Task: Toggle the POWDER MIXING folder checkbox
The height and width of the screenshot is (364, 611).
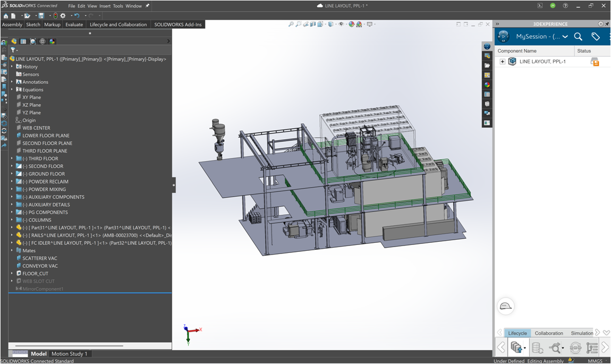Action: 19,189
